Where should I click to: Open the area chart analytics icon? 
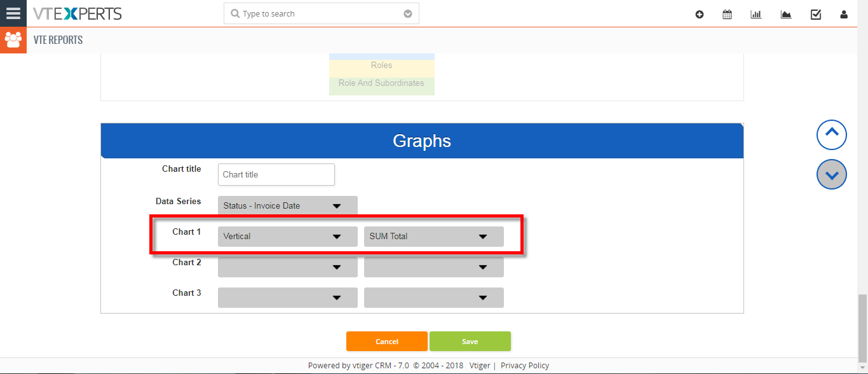click(786, 15)
